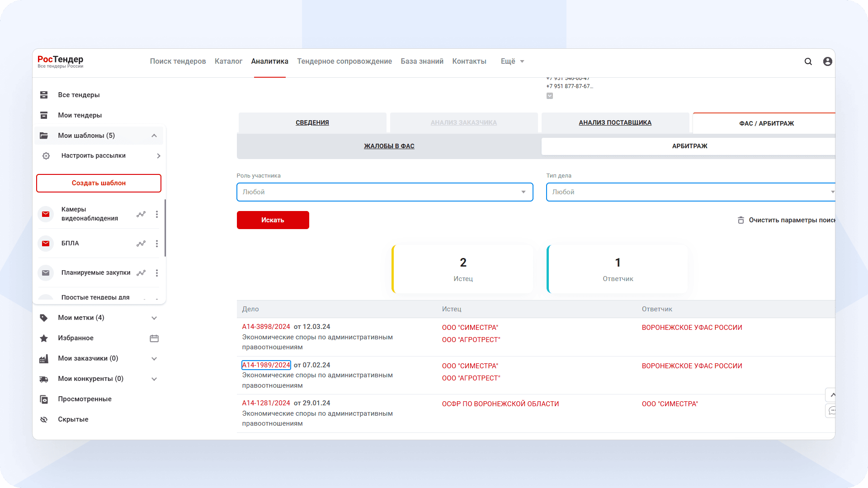
Task: Collapse the Мои шаблоны section
Action: pos(154,136)
